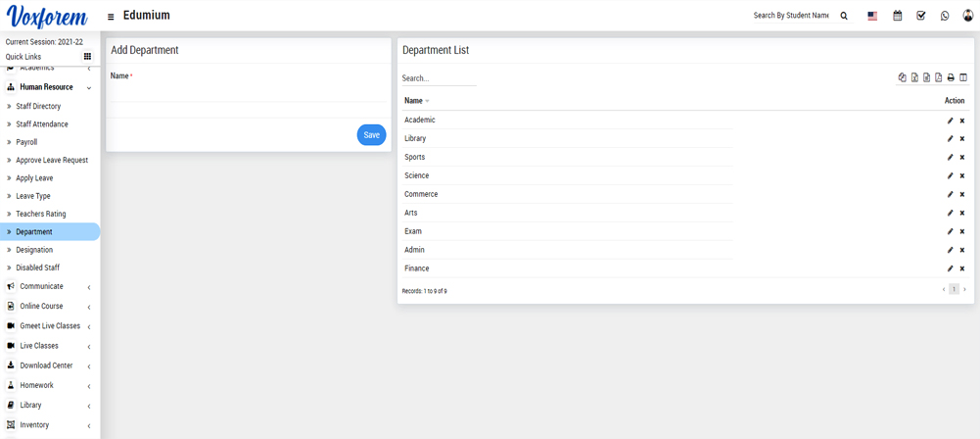This screenshot has width=980, height=439.
Task: Click the print icon above department list
Action: coord(951,77)
